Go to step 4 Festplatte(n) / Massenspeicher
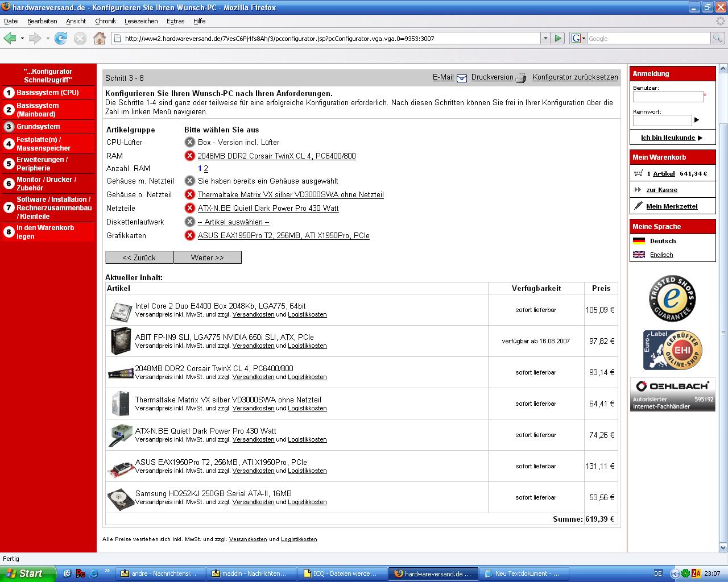Screen dimensions: 728x582 [48, 144]
